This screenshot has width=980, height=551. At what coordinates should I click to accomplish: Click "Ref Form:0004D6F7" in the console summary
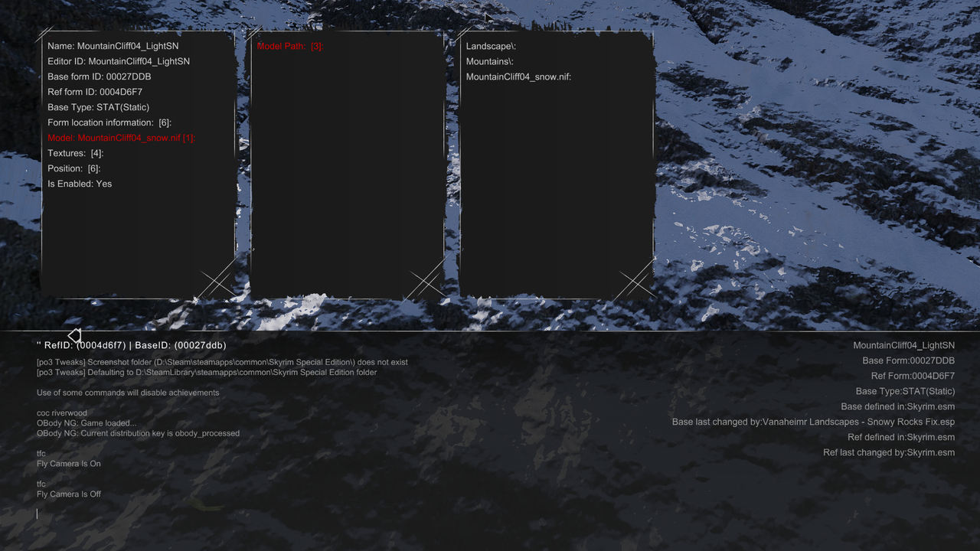click(913, 376)
